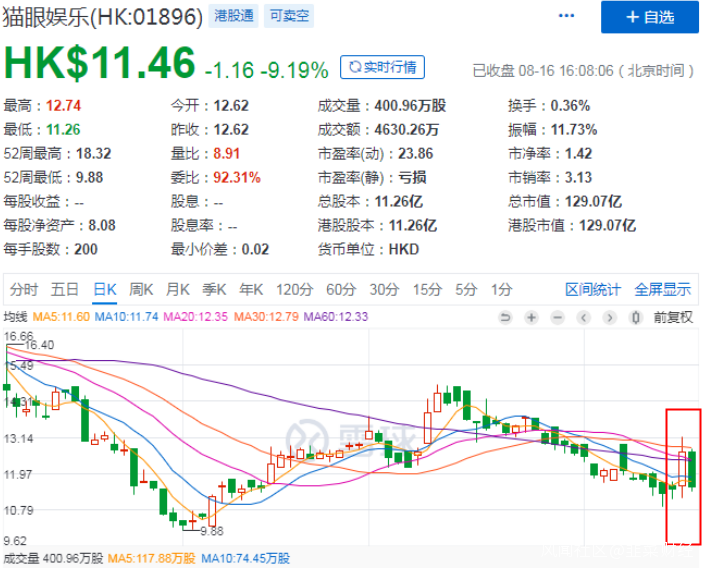The image size is (706, 573).
Task: Click the 52周最低 value 9.88
Action: click(89, 177)
